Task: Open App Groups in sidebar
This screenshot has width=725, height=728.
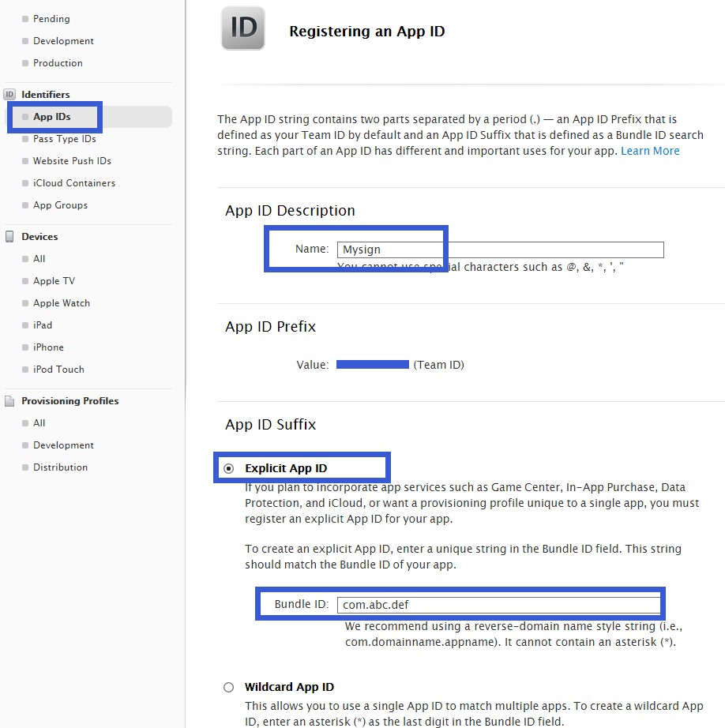Action: (x=60, y=205)
